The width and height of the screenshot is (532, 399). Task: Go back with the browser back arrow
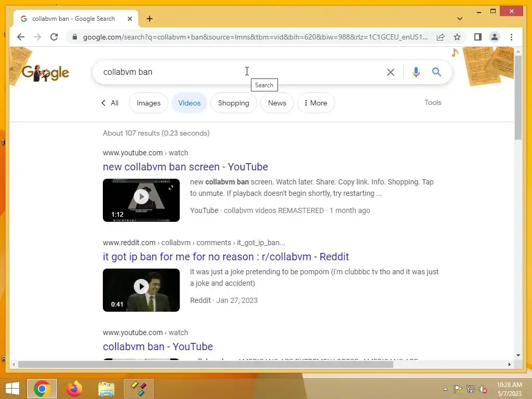(x=21, y=37)
